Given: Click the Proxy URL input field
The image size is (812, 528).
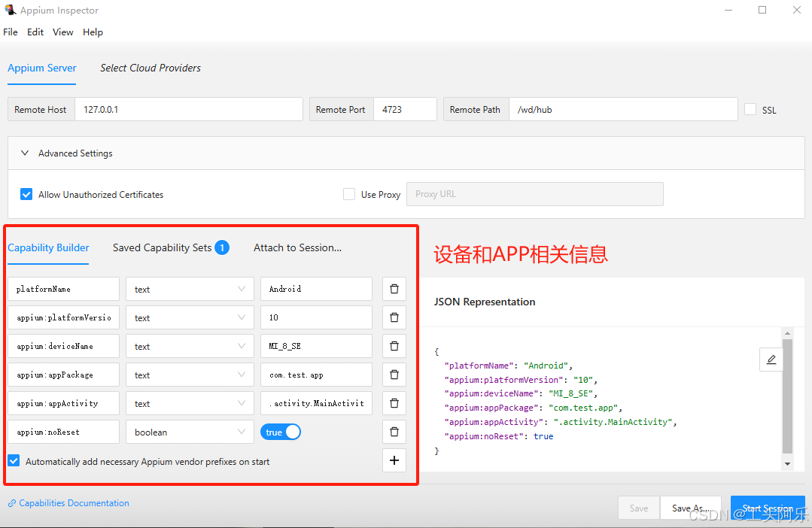Looking at the screenshot, I should (x=535, y=194).
